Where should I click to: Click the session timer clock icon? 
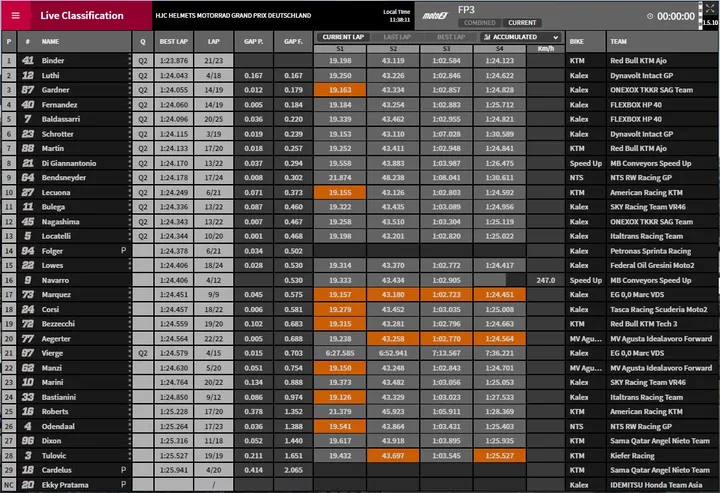point(650,16)
